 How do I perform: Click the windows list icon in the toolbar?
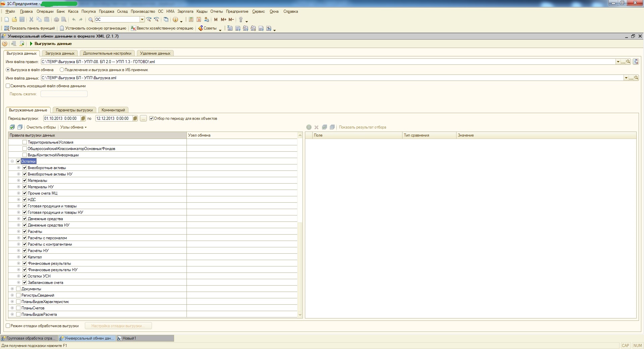coord(166,19)
